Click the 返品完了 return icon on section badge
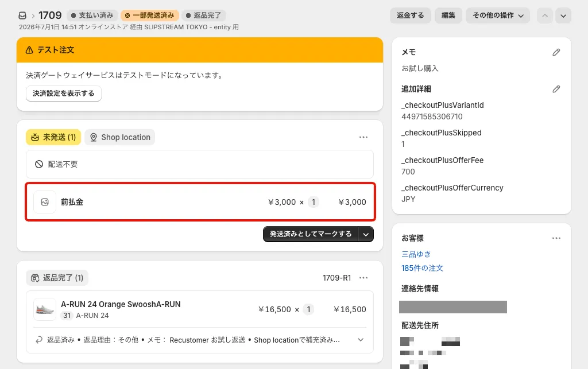Viewport: 588px width, 369px height. pyautogui.click(x=35, y=278)
